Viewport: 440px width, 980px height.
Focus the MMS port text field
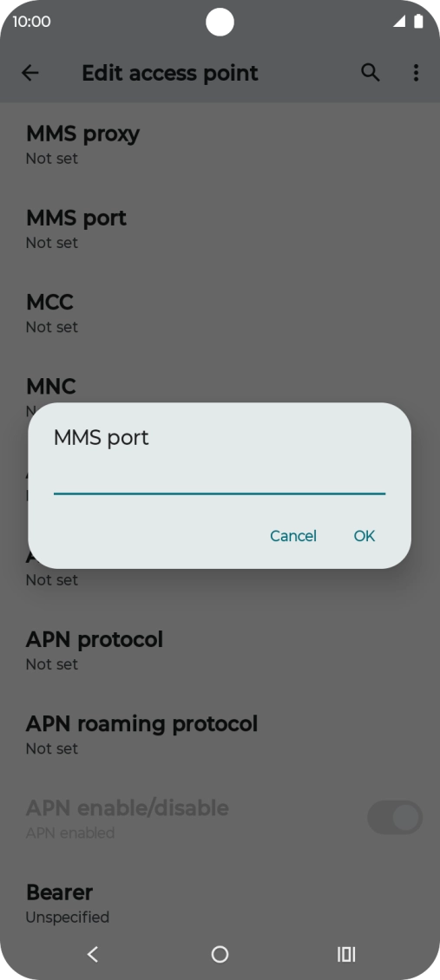click(x=220, y=480)
